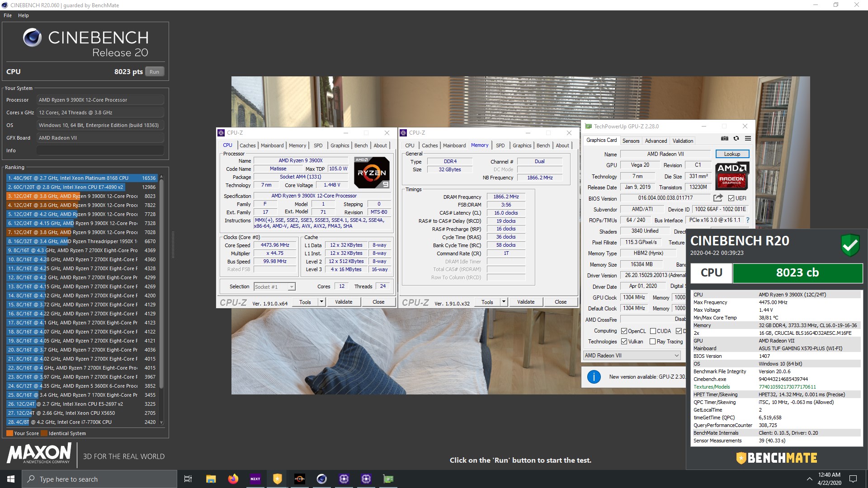This screenshot has width=868, height=488.
Task: Open the Windows Start menu
Action: (11, 479)
